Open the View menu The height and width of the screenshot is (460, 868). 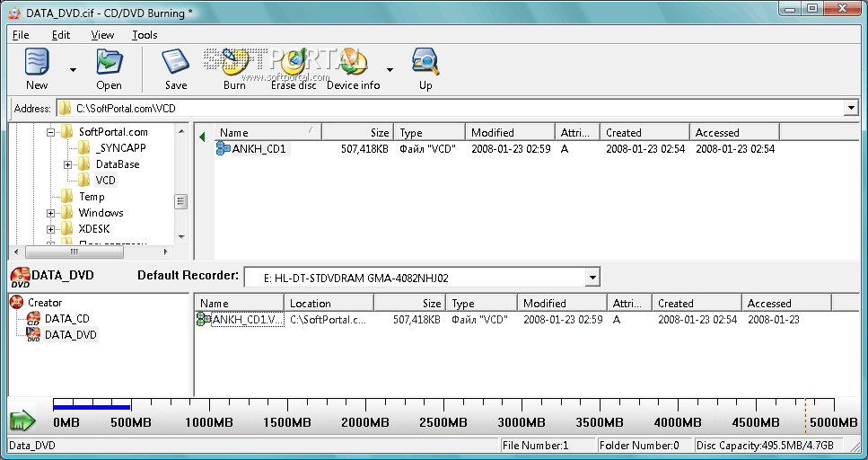coord(102,35)
